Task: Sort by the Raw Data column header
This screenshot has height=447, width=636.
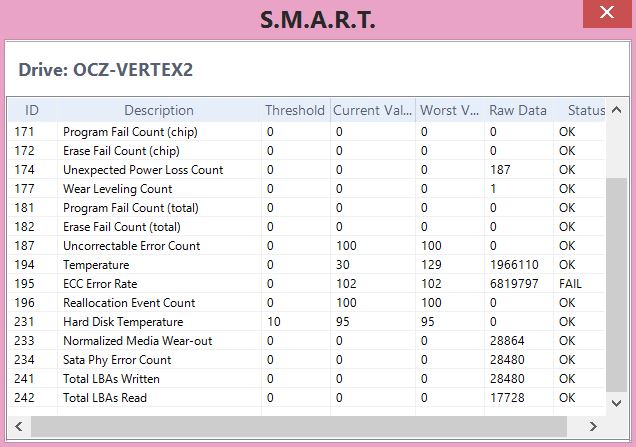Action: [518, 110]
